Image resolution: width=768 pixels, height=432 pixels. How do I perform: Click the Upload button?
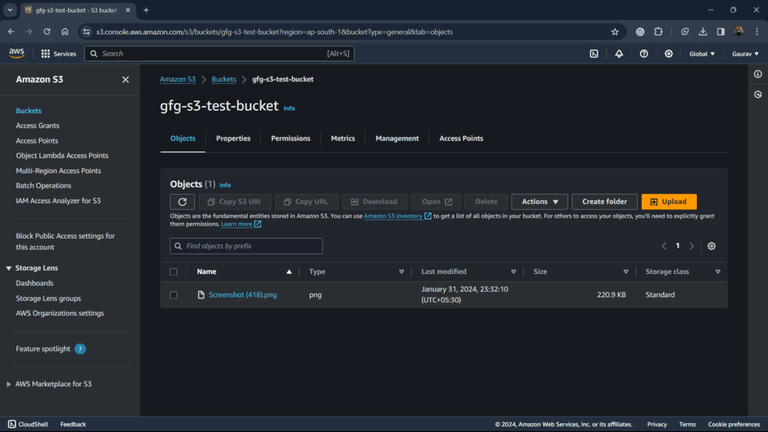669,202
